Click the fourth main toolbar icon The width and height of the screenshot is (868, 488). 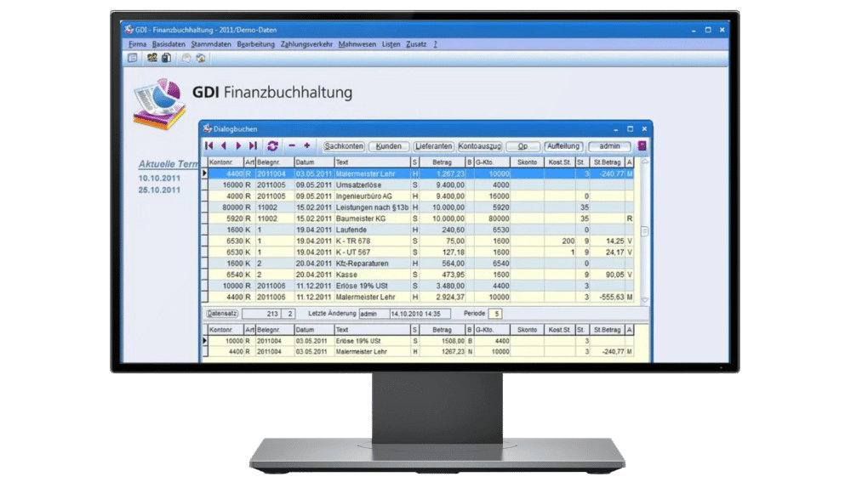point(186,58)
